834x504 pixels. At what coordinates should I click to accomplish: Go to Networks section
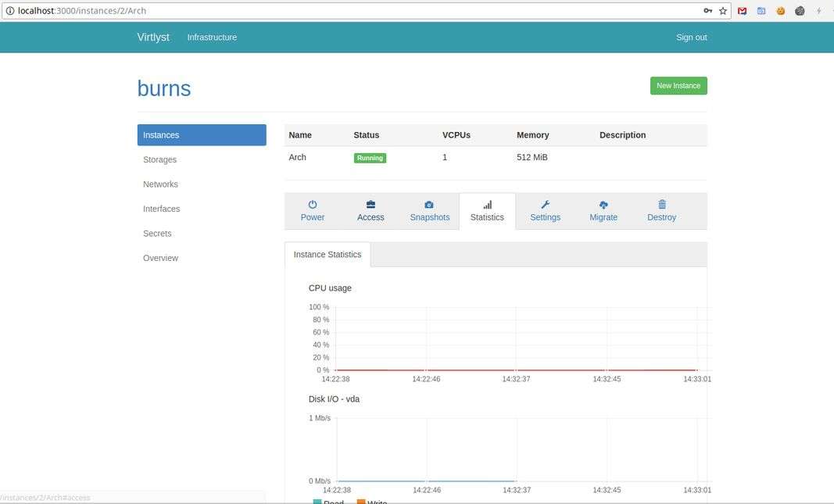click(x=160, y=184)
